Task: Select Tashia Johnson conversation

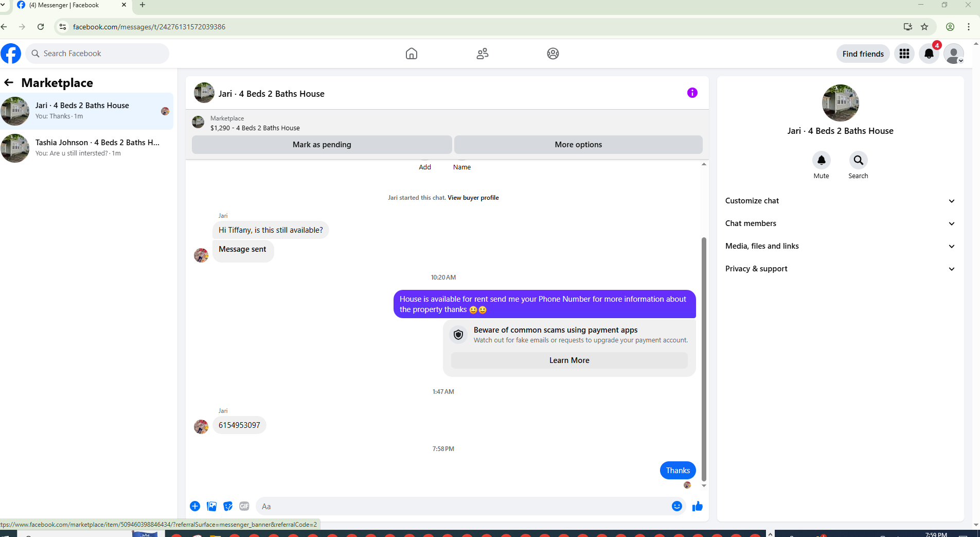Action: point(86,148)
